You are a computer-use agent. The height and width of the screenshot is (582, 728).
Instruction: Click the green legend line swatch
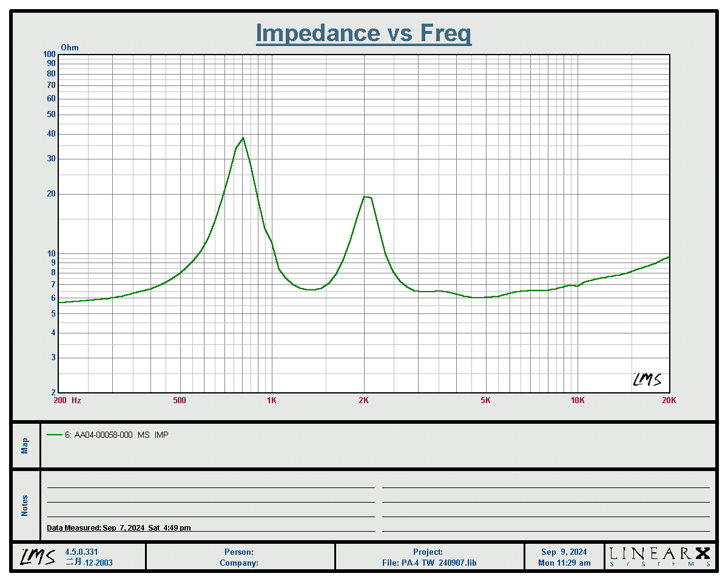click(54, 435)
